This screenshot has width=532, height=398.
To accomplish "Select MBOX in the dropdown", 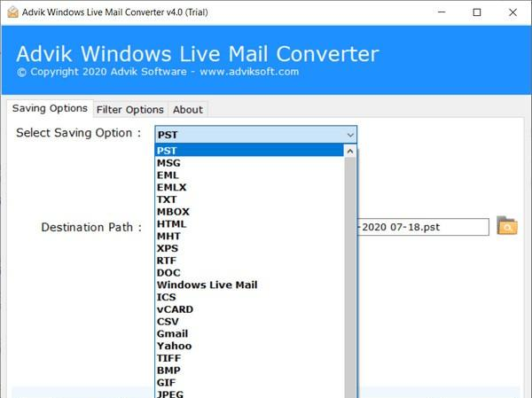I will pos(249,212).
